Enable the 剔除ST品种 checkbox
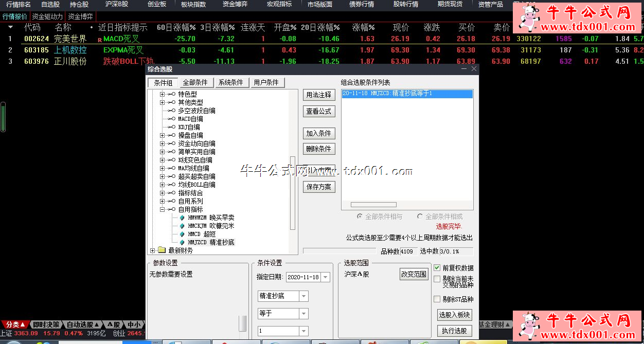644x344 pixels. 437,299
